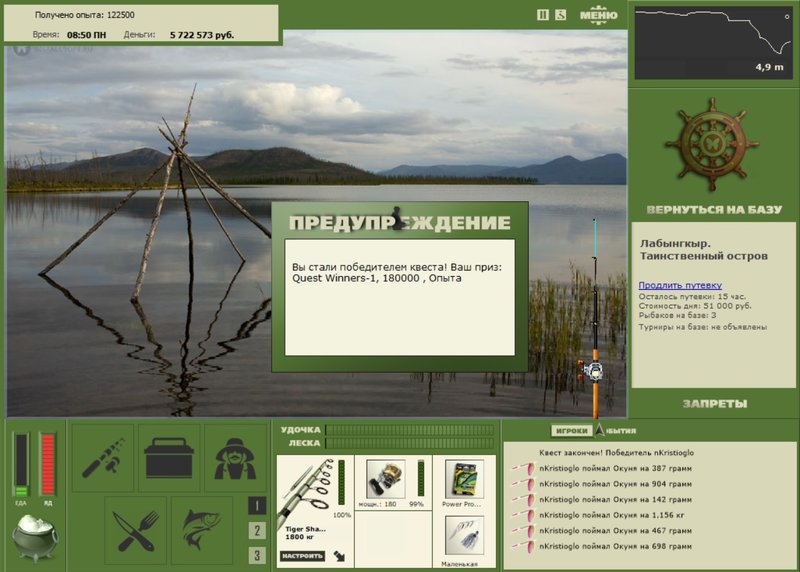Click the НАСТРОИТЬ button

[303, 556]
